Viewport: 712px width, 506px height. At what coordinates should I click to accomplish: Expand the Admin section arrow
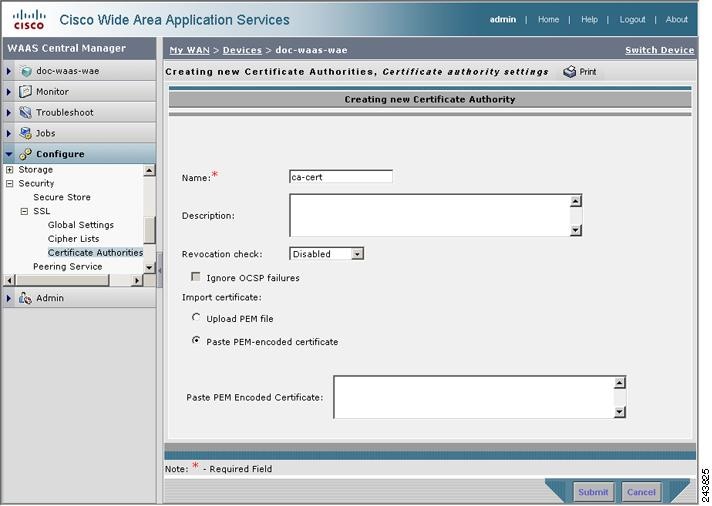pyautogui.click(x=9, y=298)
